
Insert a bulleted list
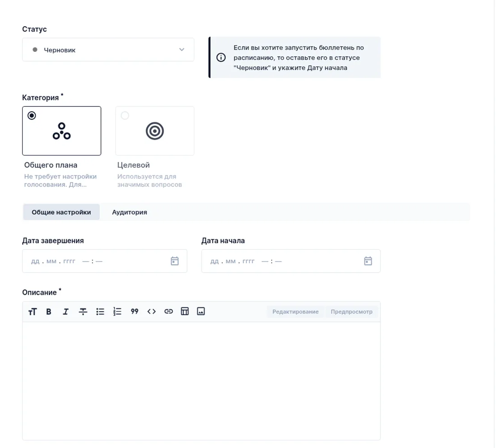(x=100, y=312)
